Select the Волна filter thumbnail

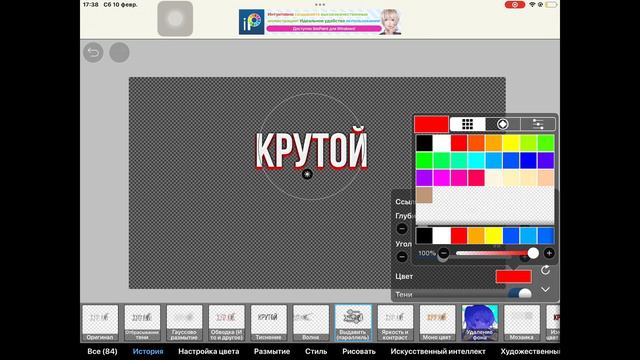tap(311, 323)
